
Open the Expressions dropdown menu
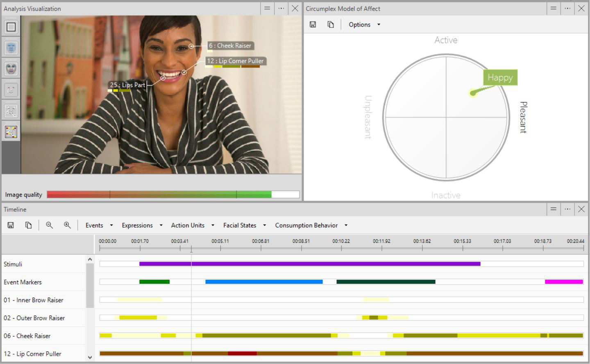[x=142, y=225]
